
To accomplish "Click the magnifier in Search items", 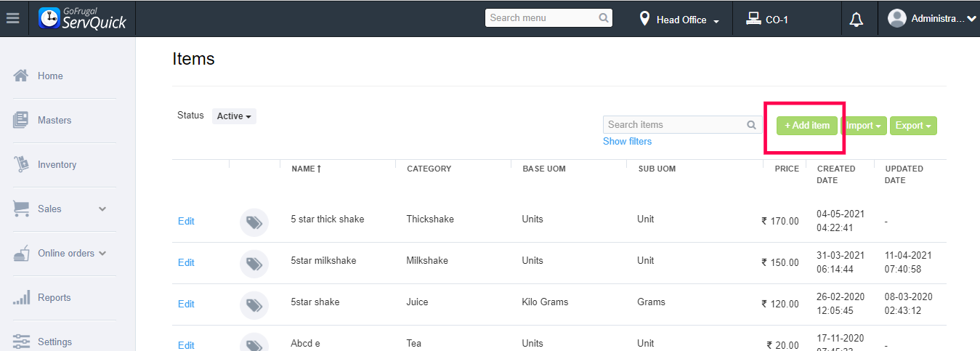I will pyautogui.click(x=752, y=125).
